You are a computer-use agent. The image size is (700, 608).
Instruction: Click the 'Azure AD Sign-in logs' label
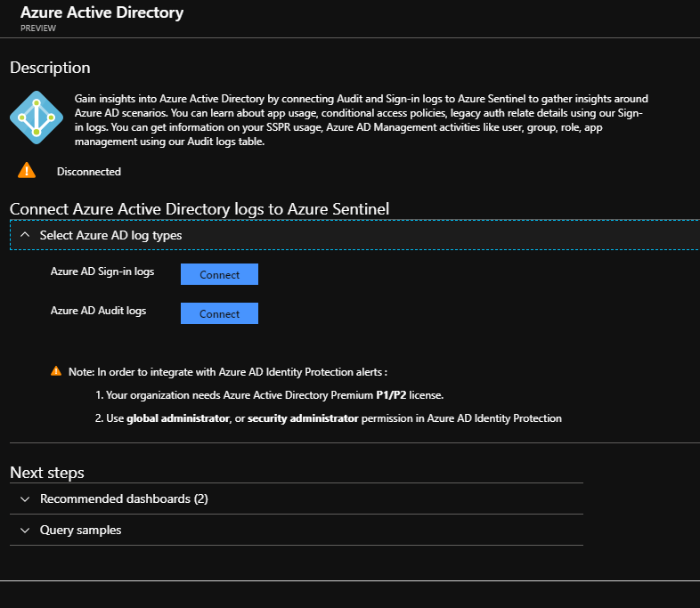click(x=102, y=272)
